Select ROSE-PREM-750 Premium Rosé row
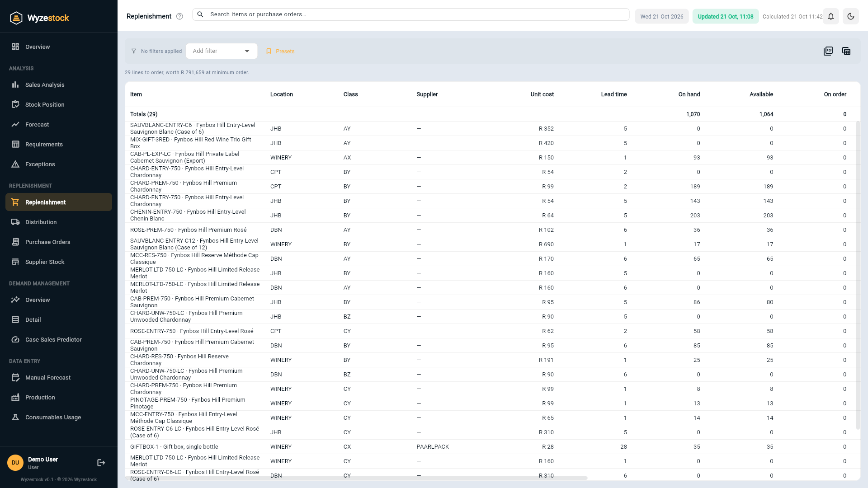Image resolution: width=868 pixels, height=488 pixels. pyautogui.click(x=493, y=230)
